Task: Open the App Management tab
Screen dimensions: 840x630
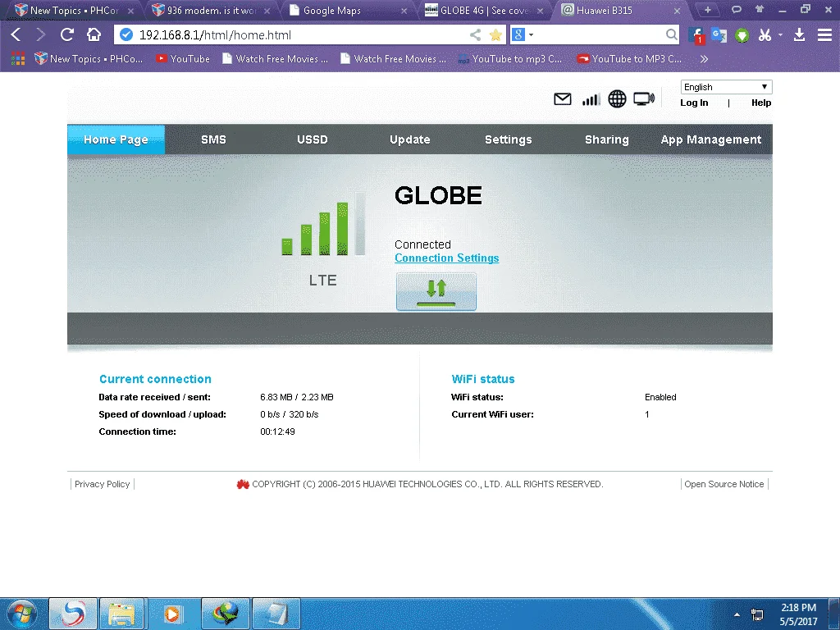Action: (x=711, y=139)
